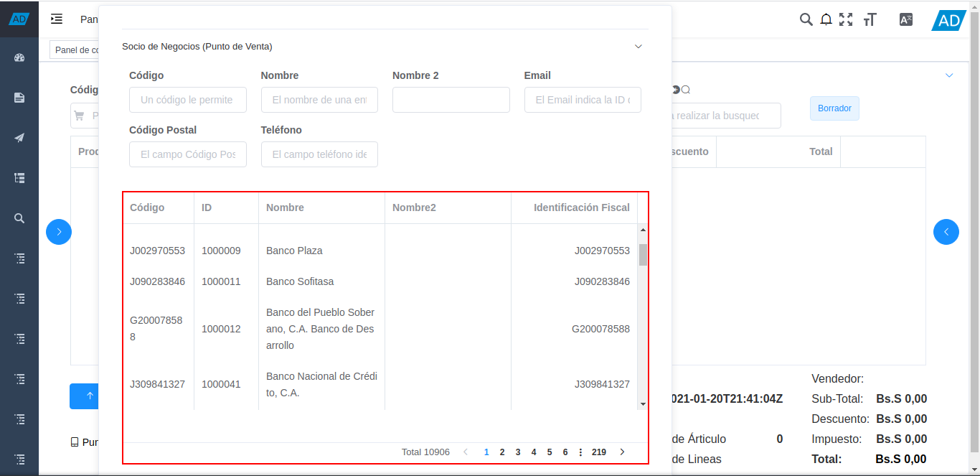Go to results page 4

click(534, 452)
